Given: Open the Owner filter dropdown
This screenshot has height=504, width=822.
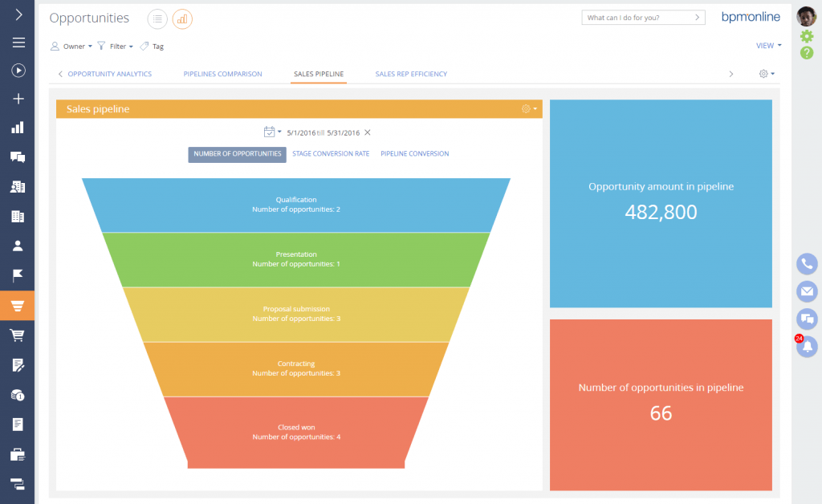Looking at the screenshot, I should pos(71,46).
